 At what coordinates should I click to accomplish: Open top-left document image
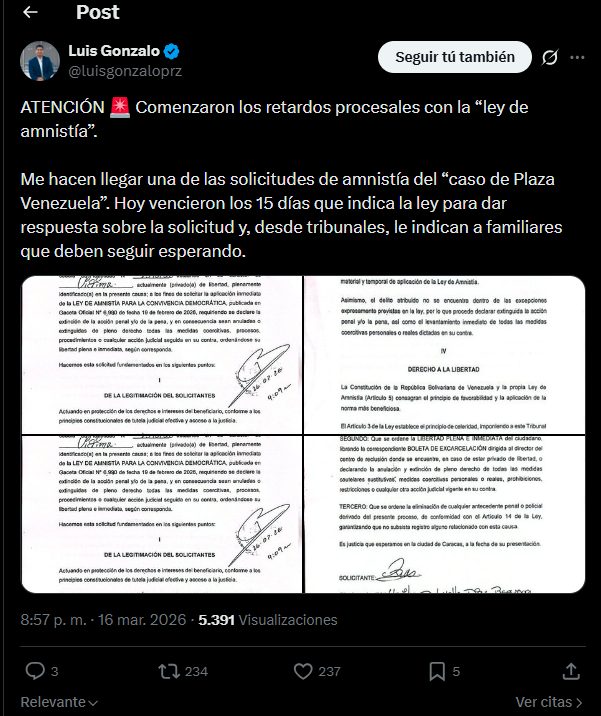(x=162, y=355)
